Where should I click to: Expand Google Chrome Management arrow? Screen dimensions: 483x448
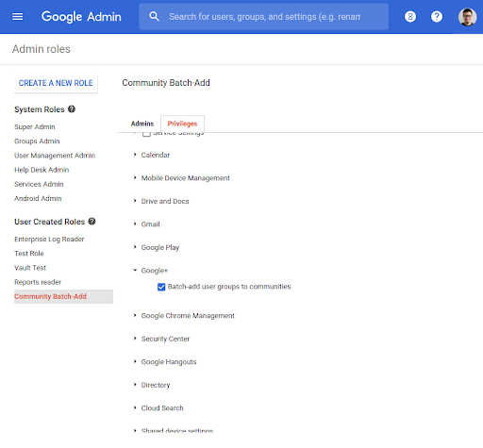pos(135,315)
